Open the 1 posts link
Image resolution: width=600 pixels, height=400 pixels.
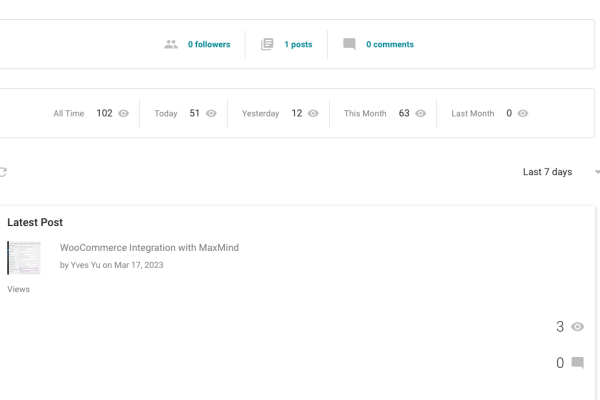[298, 44]
